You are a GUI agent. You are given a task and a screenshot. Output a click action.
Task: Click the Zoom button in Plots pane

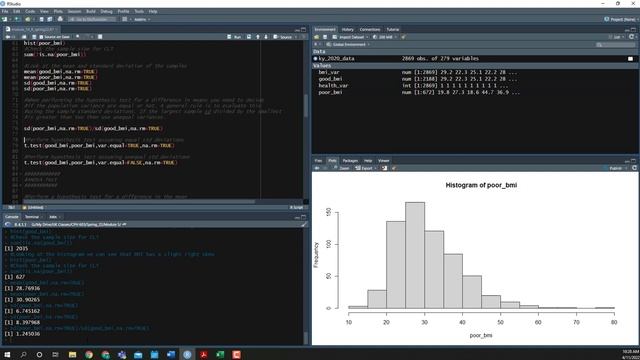[x=342, y=168]
